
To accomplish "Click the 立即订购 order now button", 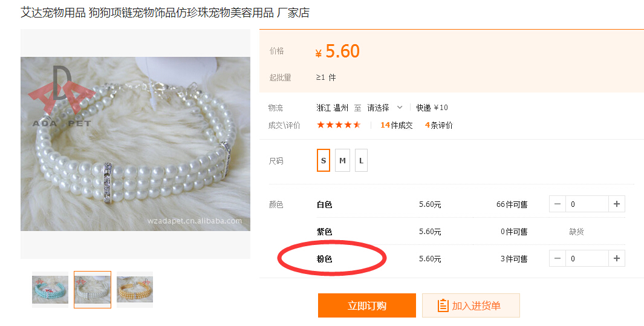I will point(366,306).
